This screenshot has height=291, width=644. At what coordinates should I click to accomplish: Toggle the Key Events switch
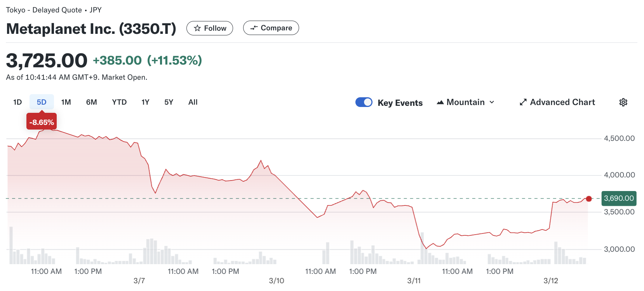pyautogui.click(x=364, y=102)
